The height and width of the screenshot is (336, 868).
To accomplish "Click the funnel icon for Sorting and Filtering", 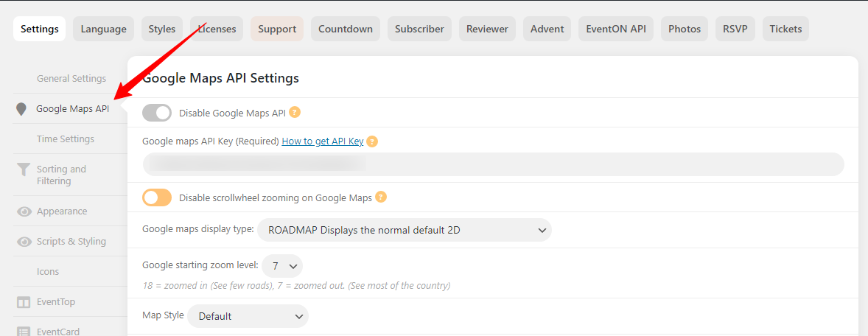I will pyautogui.click(x=24, y=169).
